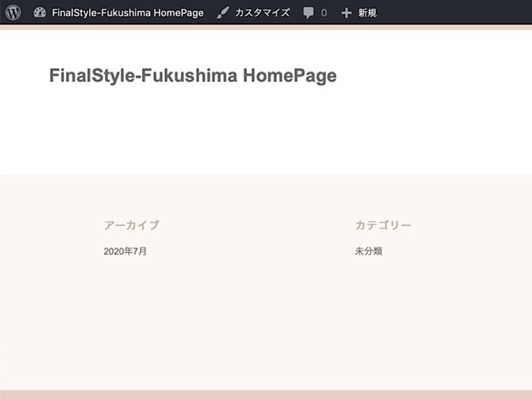Open the カスタマイズ customizer link
Image resolution: width=532 pixels, height=399 pixels.
pyautogui.click(x=263, y=13)
